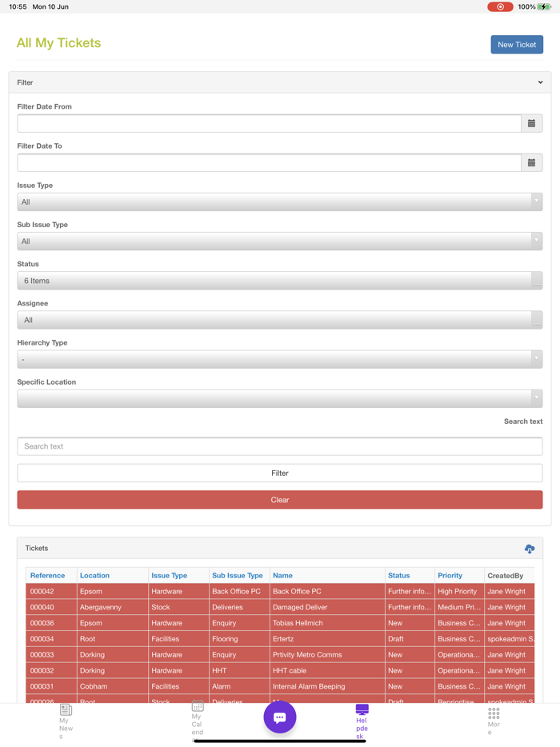Click into the Search text field

click(x=280, y=446)
